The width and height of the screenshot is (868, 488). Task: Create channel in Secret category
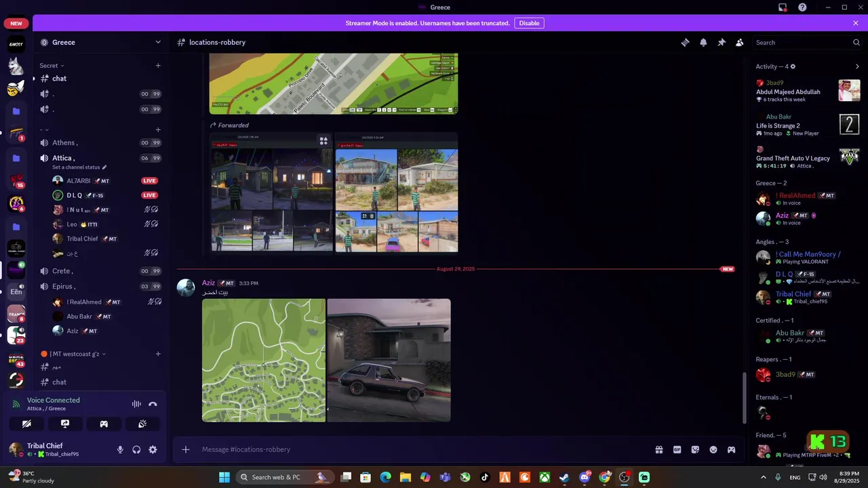[x=158, y=66]
